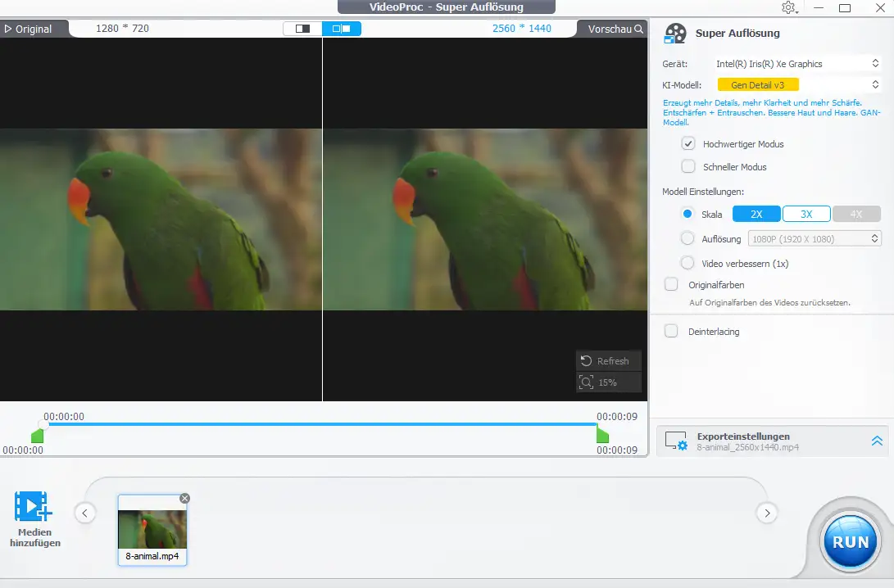Select the 8-animal.mp4 thumbnail
This screenshot has width=894, height=588.
coord(152,529)
